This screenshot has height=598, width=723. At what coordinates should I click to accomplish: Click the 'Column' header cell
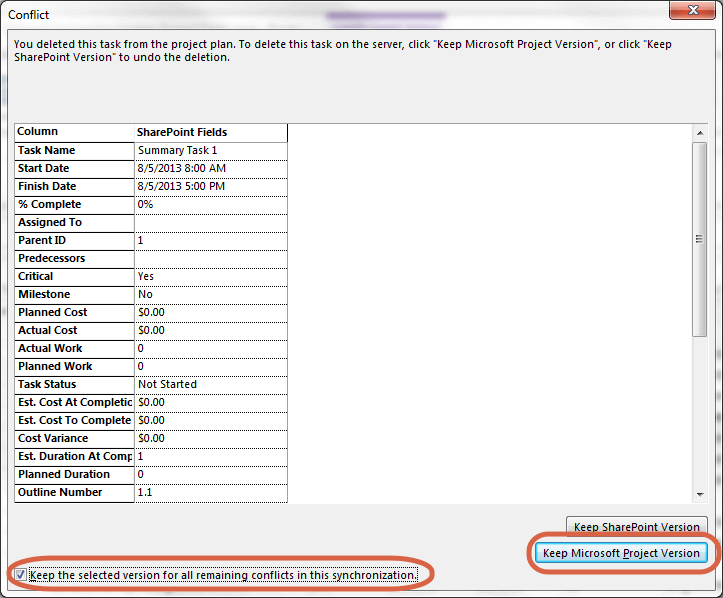[x=74, y=132]
